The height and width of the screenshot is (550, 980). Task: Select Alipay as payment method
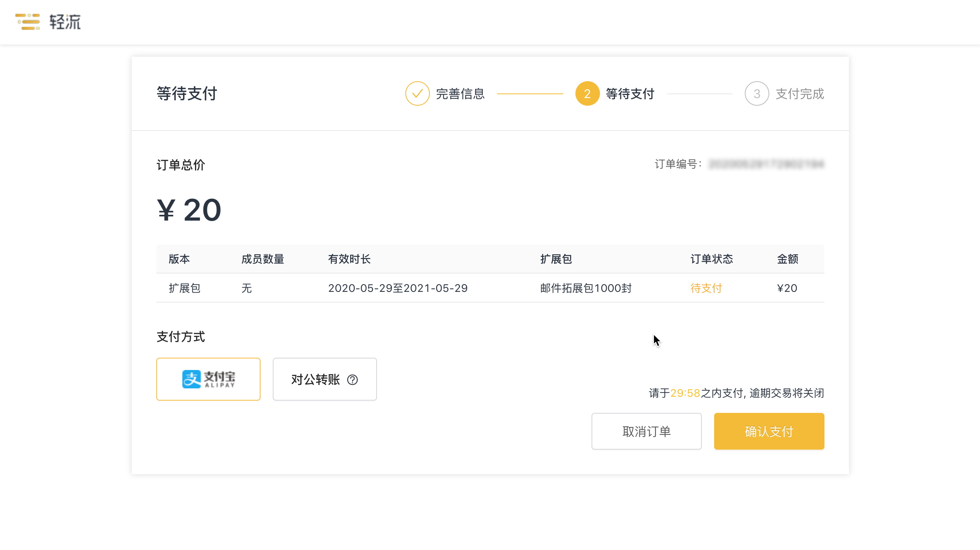coord(208,379)
